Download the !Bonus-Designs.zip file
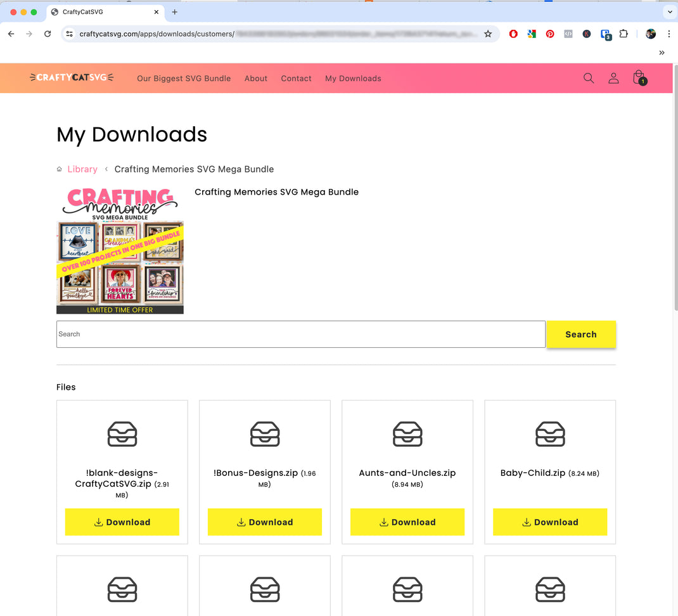Image resolution: width=678 pixels, height=616 pixels. click(x=264, y=522)
